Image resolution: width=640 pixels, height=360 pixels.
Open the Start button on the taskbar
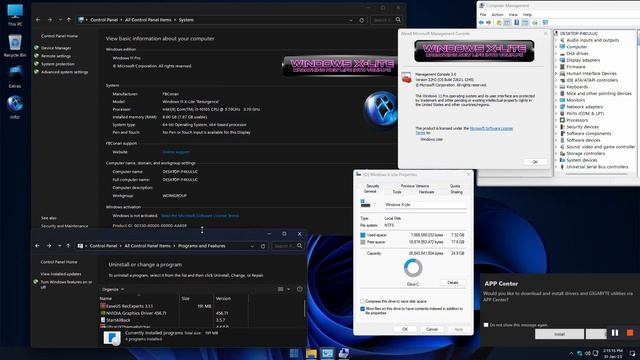point(294,353)
